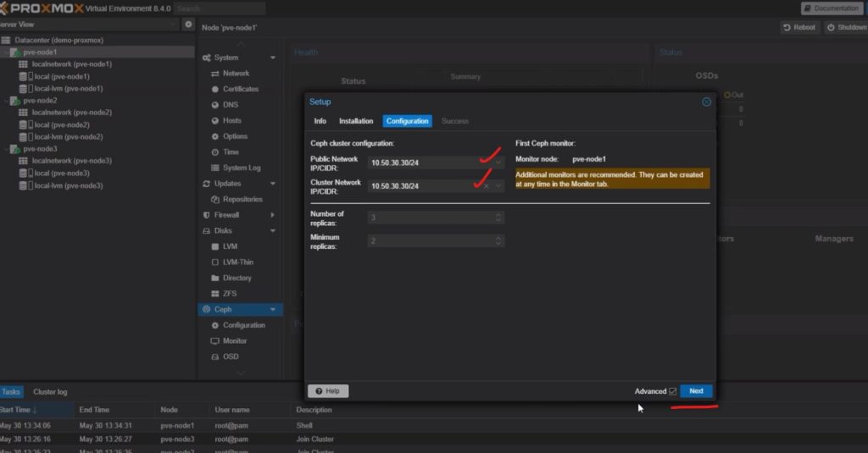Viewport: 868px width, 453px height.
Task: Click the LVM-Thin icon
Action: tap(214, 262)
